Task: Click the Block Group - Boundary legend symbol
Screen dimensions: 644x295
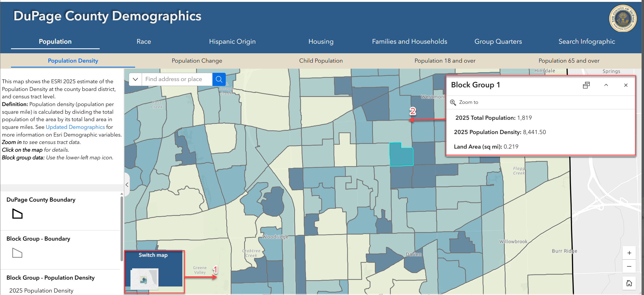Action: pyautogui.click(x=17, y=253)
